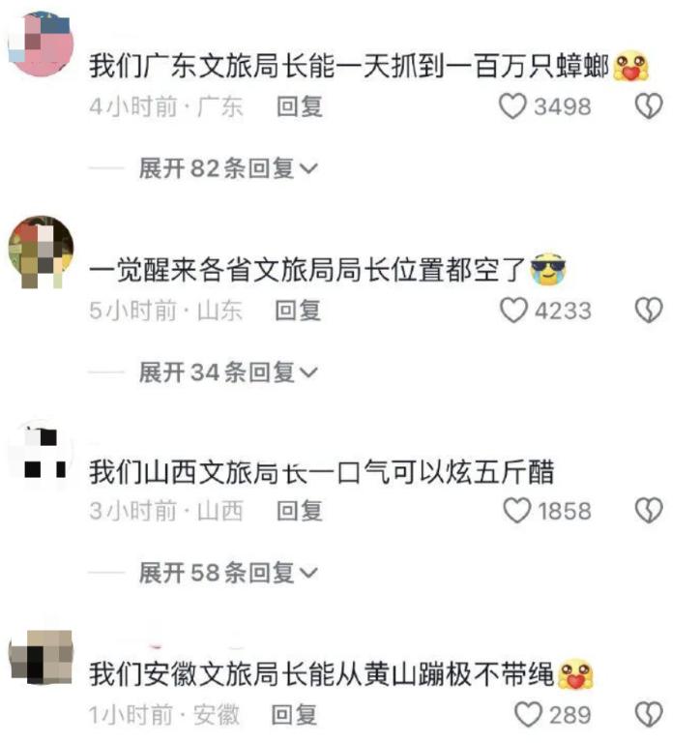Expand the 58 replies thread
Viewport: 700px width, 743px height.
tap(228, 573)
